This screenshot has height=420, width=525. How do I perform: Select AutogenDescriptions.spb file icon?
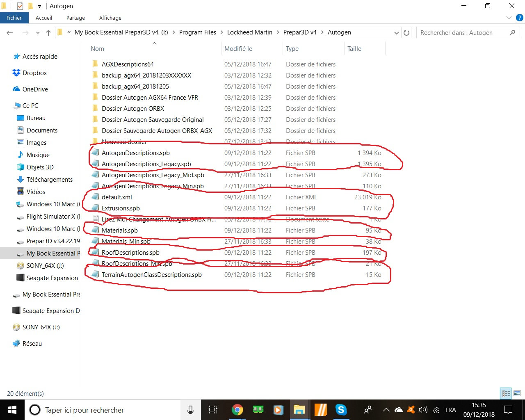pos(95,153)
